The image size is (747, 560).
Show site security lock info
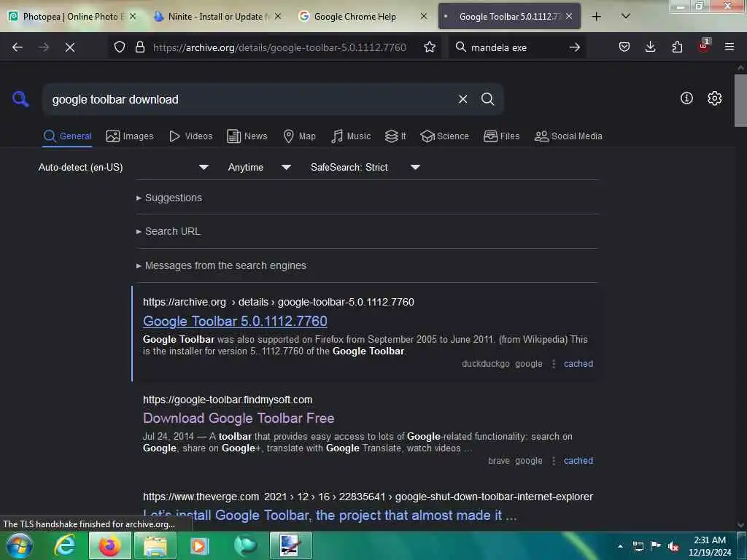139,47
